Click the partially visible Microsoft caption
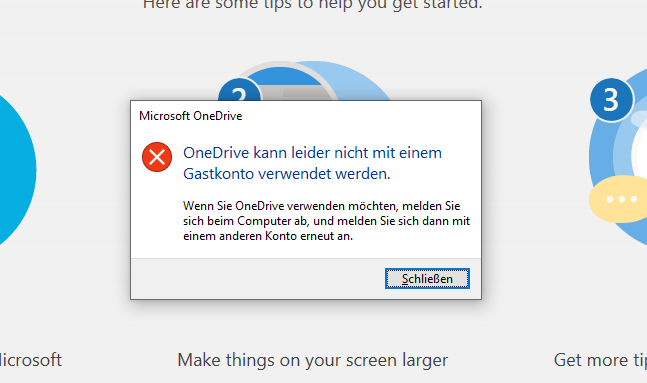Screen dimensions: 647x383 click(31, 360)
